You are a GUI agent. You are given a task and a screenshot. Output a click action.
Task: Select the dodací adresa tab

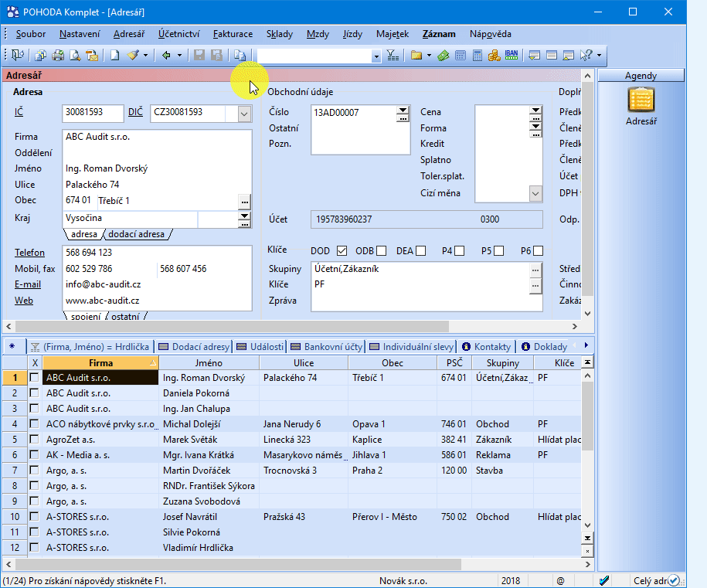coord(136,234)
